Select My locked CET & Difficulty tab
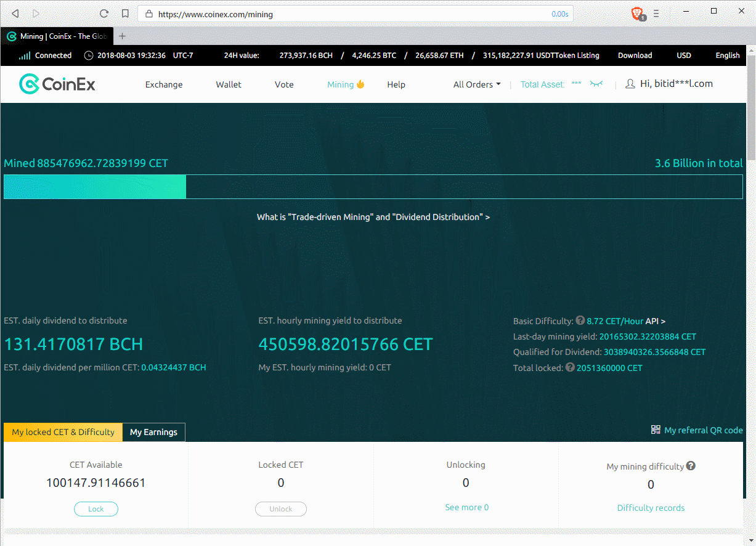This screenshot has width=756, height=546. pos(63,432)
